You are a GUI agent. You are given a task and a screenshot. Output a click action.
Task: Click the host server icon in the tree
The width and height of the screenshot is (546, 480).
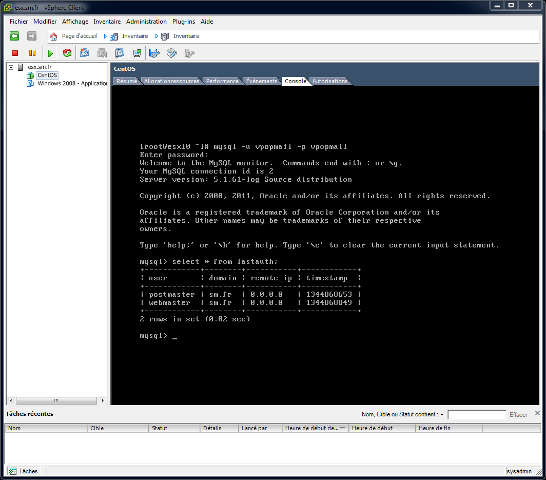21,67
